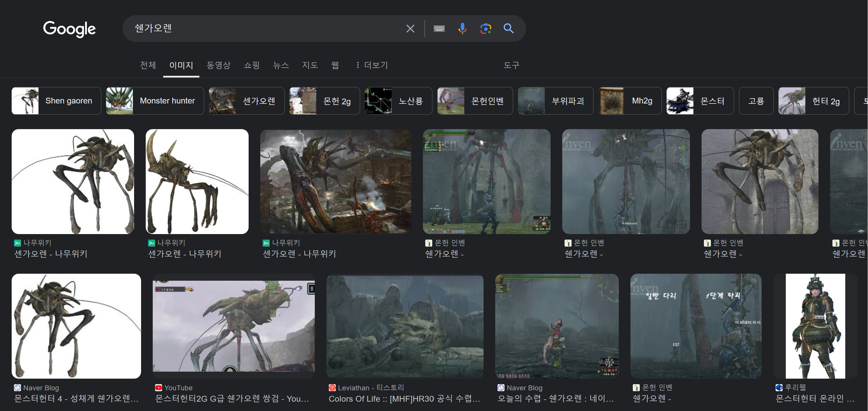Click the 노산룡 chip map thumbnail

378,101
